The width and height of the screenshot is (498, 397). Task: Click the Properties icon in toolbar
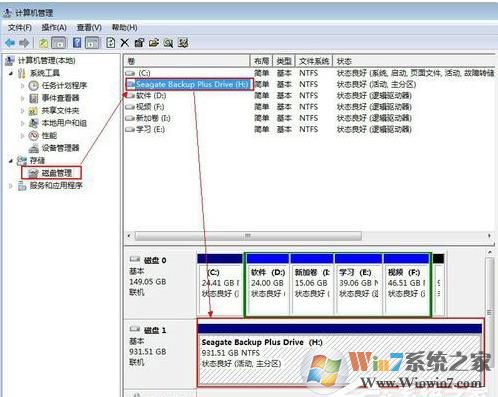coord(139,43)
